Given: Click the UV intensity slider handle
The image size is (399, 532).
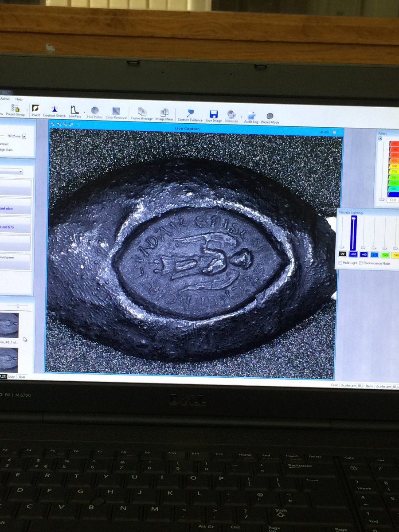Looking at the screenshot, I should coord(342,247).
